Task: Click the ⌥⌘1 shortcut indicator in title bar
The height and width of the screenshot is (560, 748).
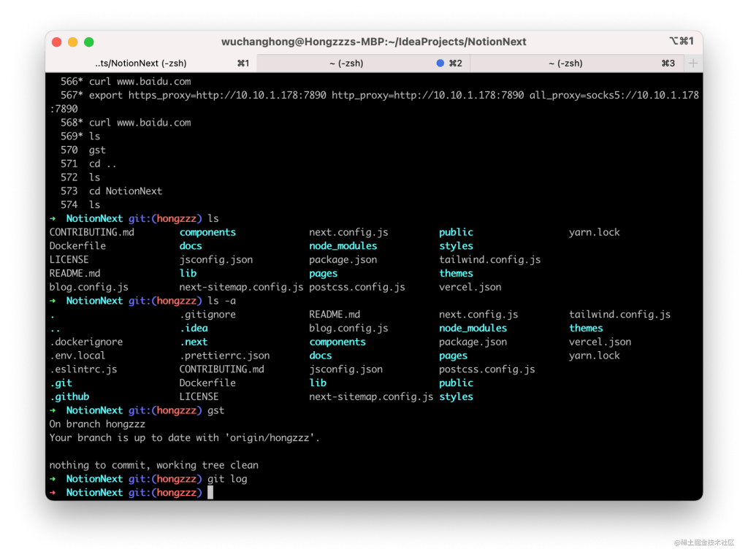Action: point(681,42)
